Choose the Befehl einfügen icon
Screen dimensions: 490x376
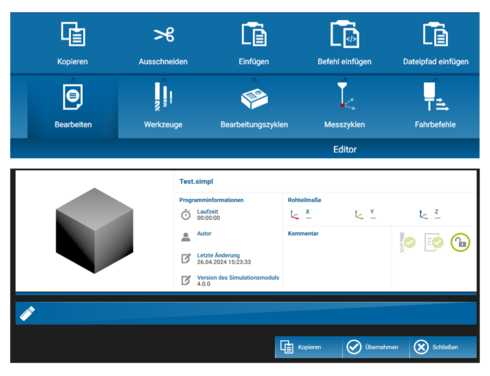point(344,34)
